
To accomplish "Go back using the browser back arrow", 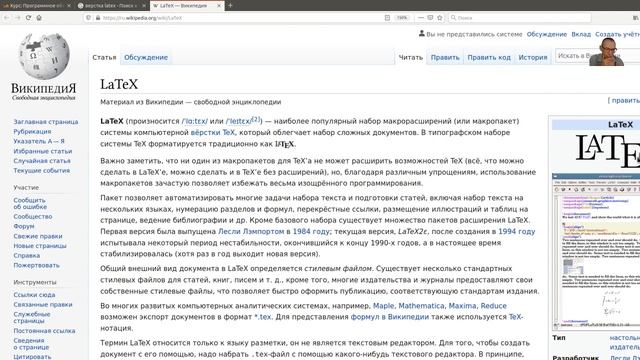I will pyautogui.click(x=7, y=18).
